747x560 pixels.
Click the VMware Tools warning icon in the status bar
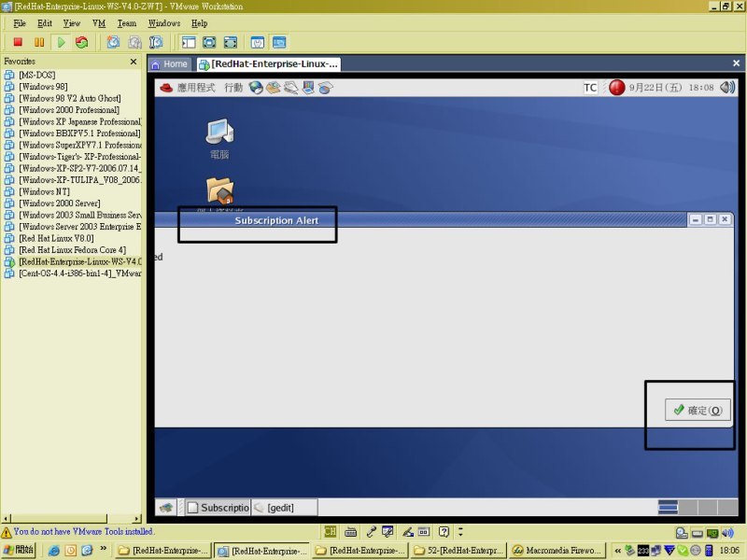(7, 532)
